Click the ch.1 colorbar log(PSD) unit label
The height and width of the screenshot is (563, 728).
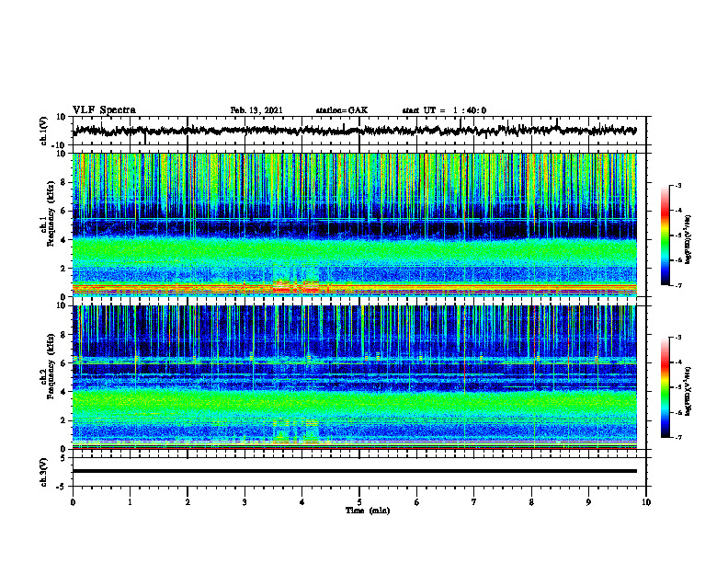click(x=688, y=239)
